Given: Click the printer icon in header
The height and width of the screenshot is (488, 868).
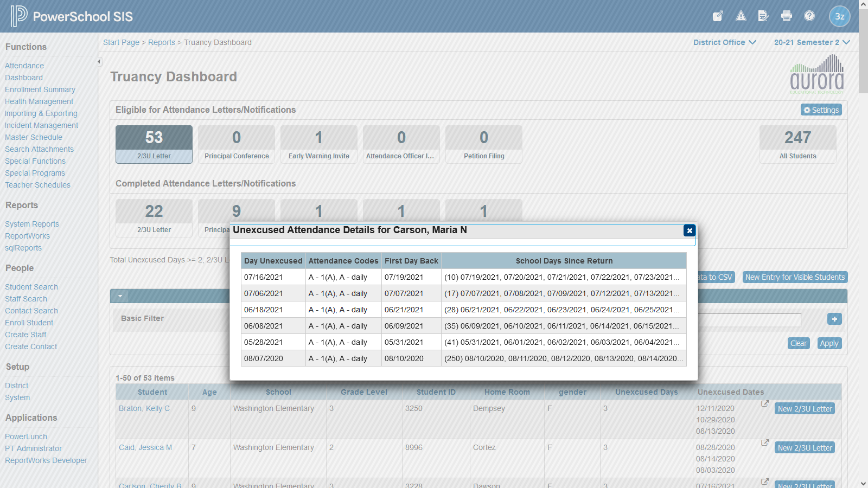Looking at the screenshot, I should tap(786, 16).
